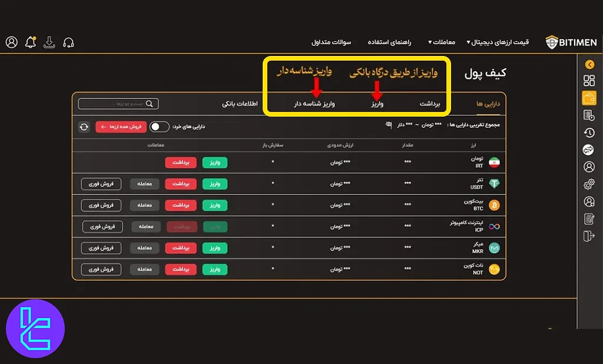Viewport: 603px width, 364px height.
Task: Click the logout icon at the sidebar bottom
Action: click(x=589, y=235)
